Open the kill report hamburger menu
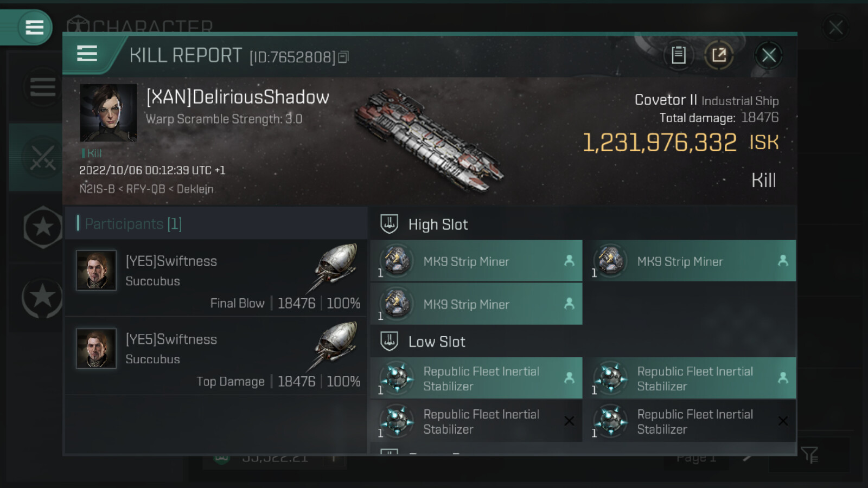The image size is (868, 488). click(87, 54)
